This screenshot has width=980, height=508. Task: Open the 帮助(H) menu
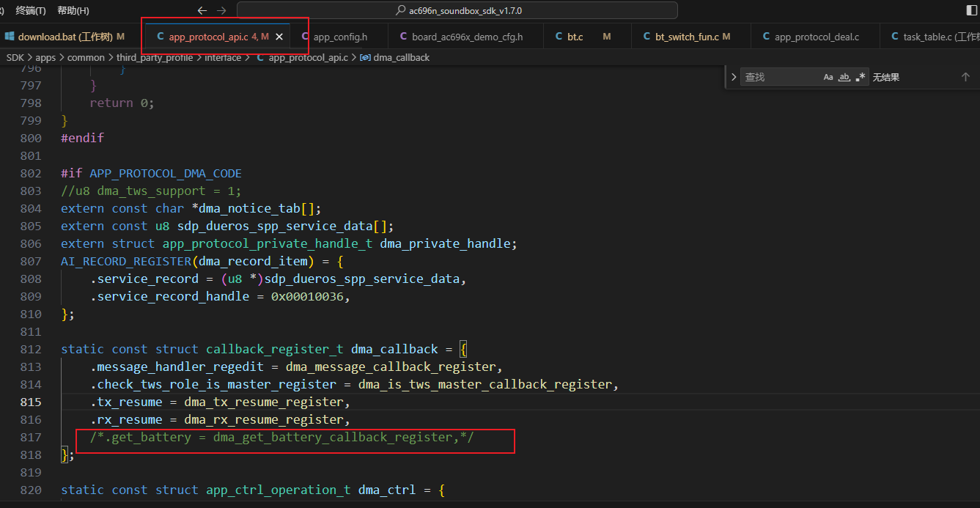[x=73, y=10]
